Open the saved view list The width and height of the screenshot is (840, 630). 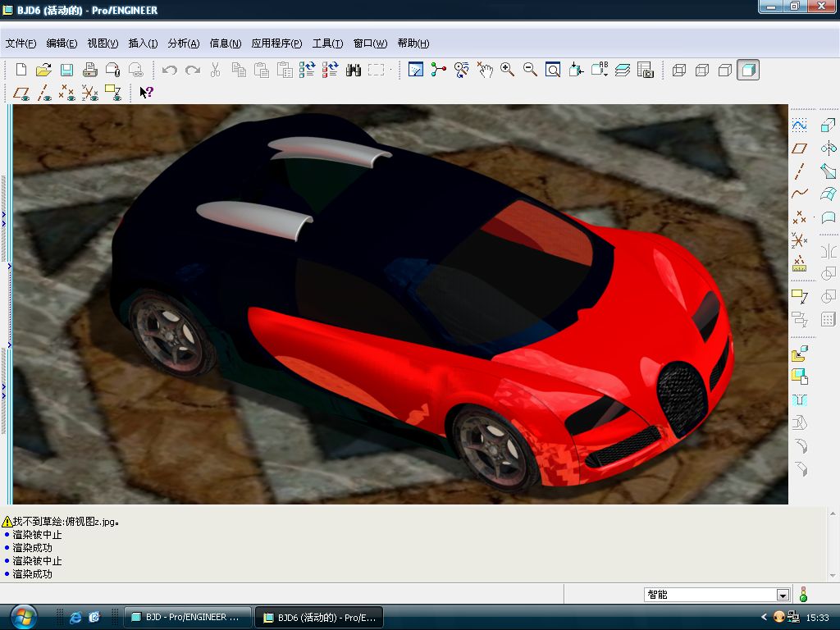tap(600, 70)
